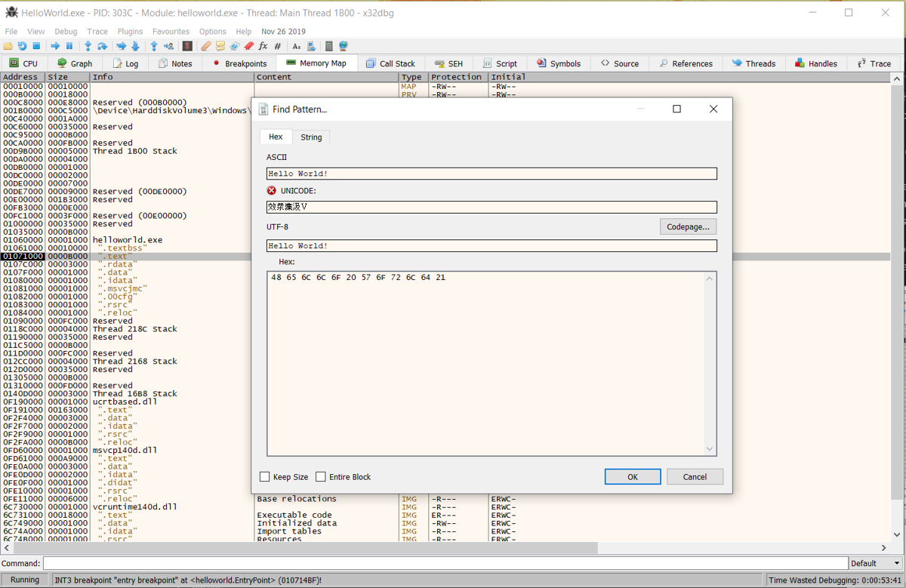Viewport: 906px width, 588px height.
Task: Tick the Entire Block checkbox
Action: pyautogui.click(x=321, y=476)
